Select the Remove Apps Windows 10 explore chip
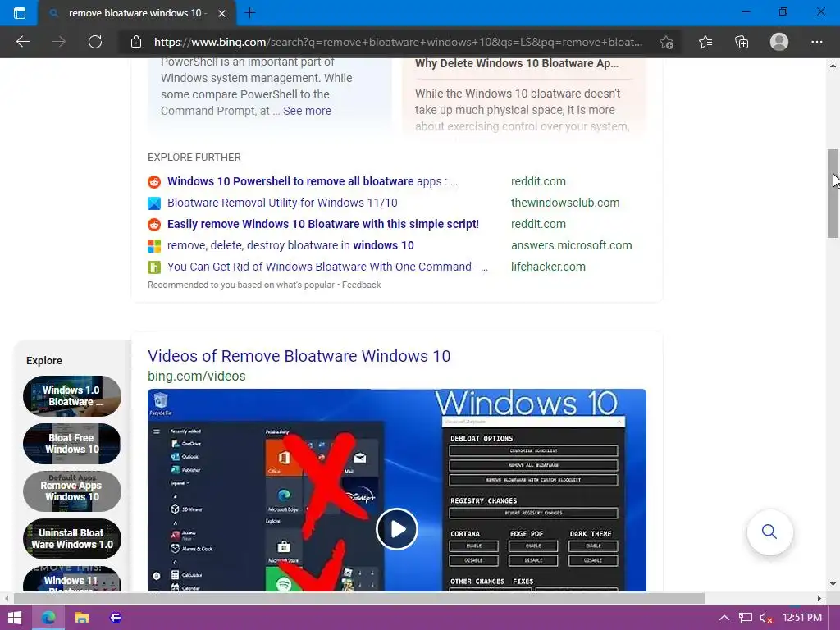 click(x=72, y=491)
